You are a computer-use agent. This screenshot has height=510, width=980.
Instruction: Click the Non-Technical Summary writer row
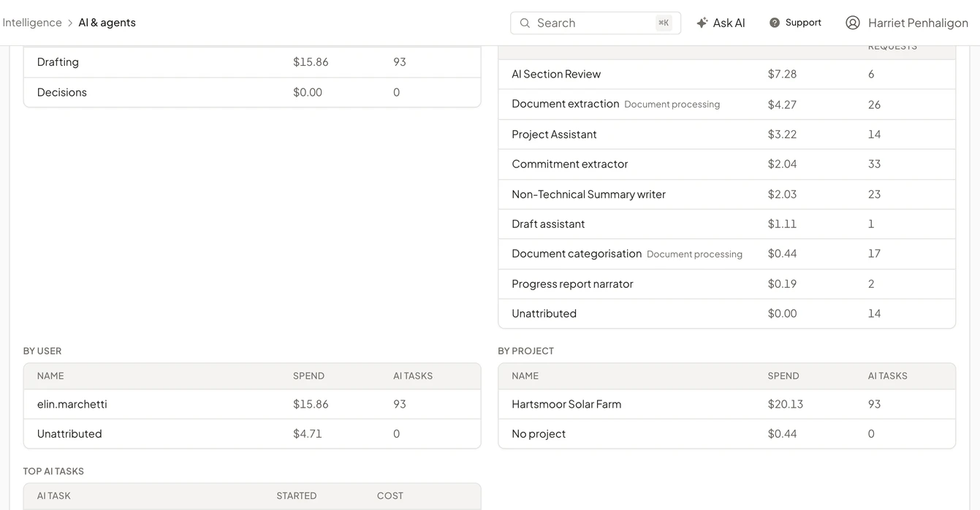[x=726, y=194]
